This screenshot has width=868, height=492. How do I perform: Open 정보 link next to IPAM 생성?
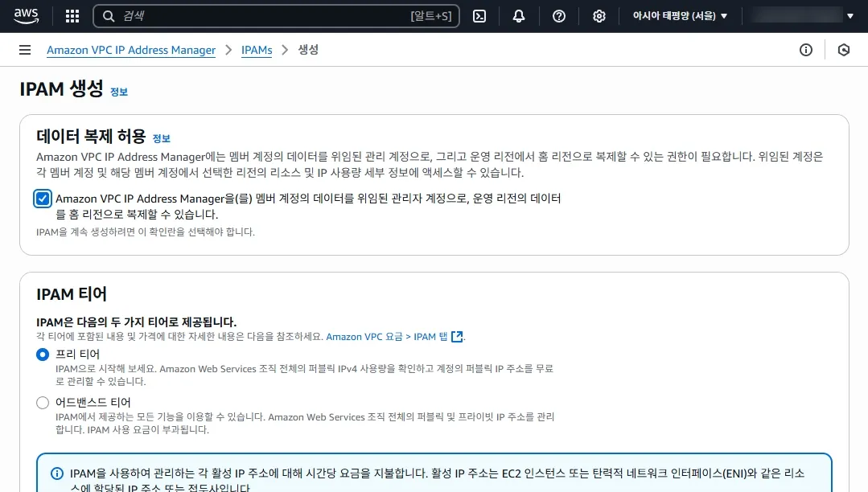pos(119,92)
